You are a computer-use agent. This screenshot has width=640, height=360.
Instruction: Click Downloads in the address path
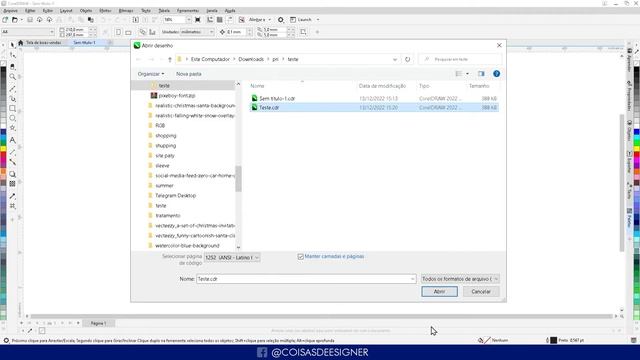tap(251, 60)
